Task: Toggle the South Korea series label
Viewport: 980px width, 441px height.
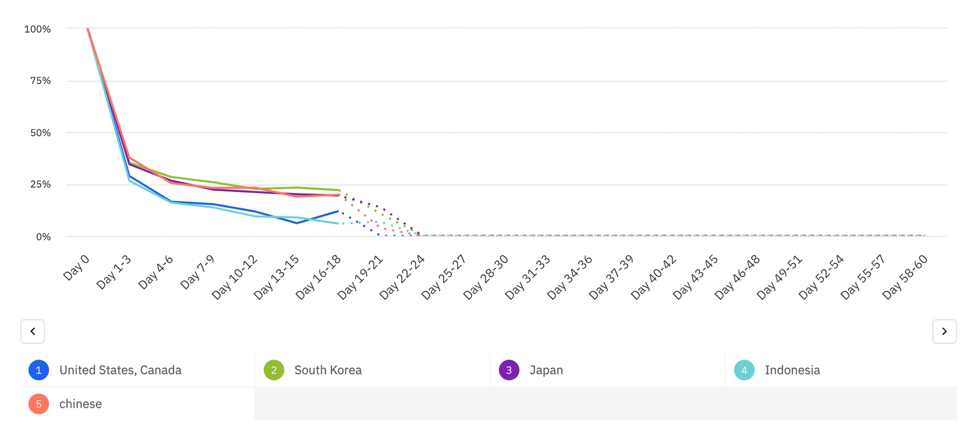Action: point(328,370)
